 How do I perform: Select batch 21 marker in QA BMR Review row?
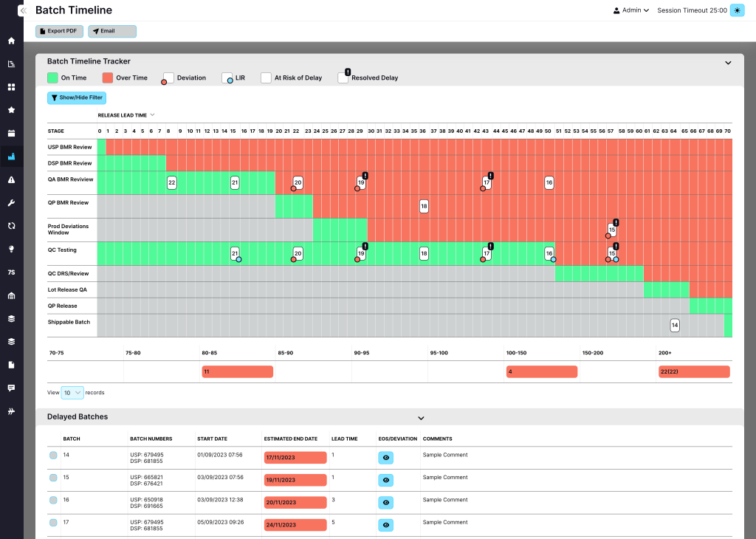(235, 182)
